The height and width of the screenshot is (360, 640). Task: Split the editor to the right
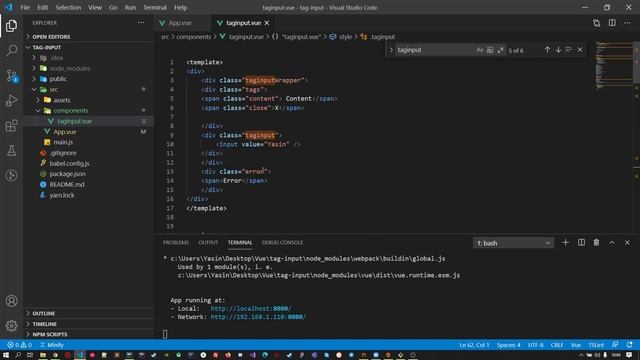pos(612,23)
